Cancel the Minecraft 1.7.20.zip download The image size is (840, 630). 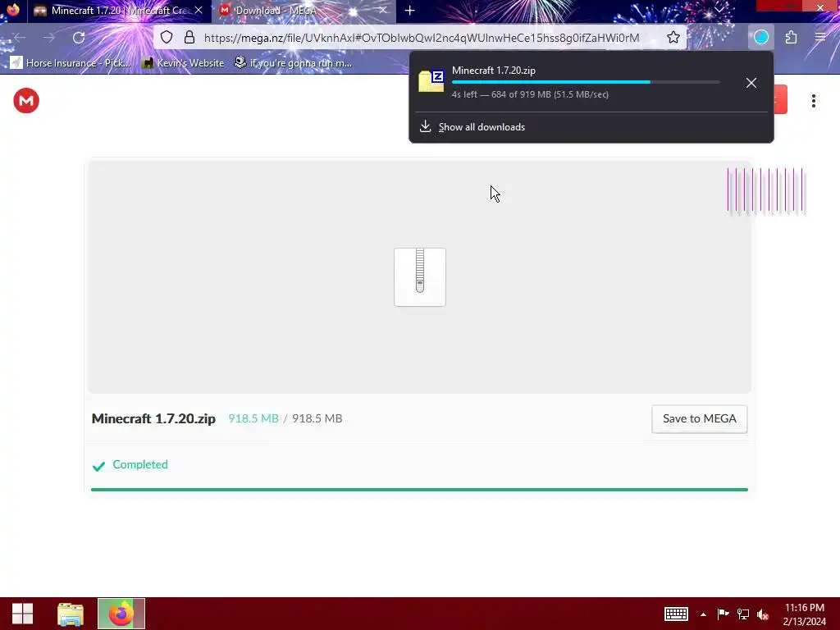point(751,83)
